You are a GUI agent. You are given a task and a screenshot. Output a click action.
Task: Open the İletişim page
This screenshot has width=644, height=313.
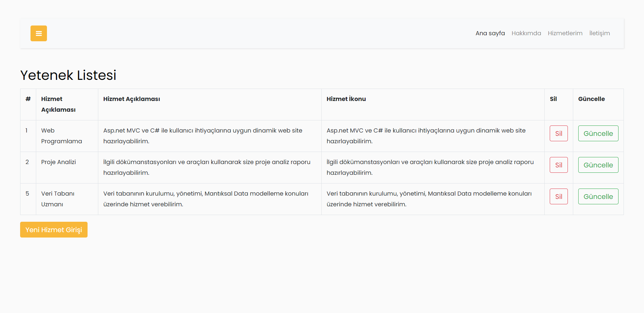600,33
